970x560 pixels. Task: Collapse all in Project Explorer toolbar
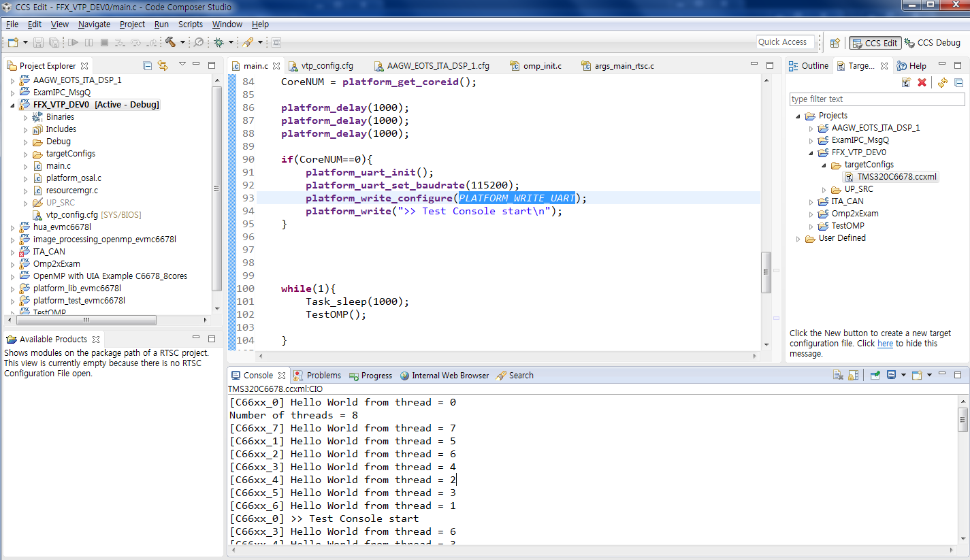coord(147,66)
